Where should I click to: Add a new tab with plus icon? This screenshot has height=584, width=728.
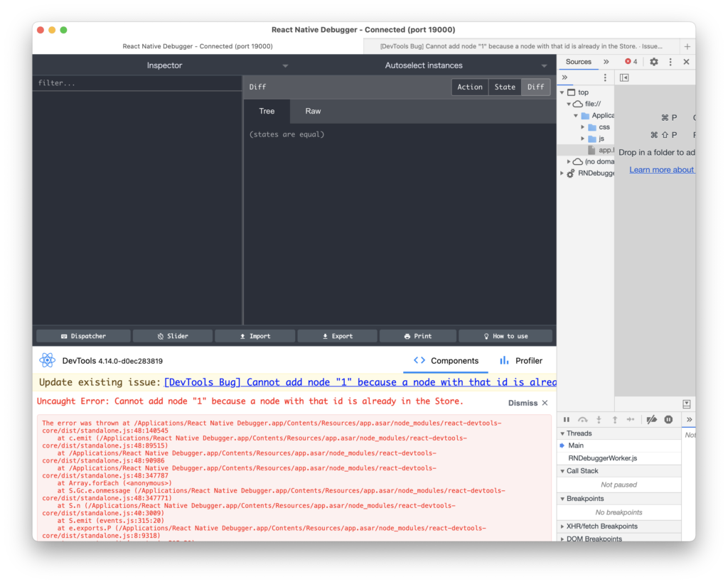click(x=687, y=46)
